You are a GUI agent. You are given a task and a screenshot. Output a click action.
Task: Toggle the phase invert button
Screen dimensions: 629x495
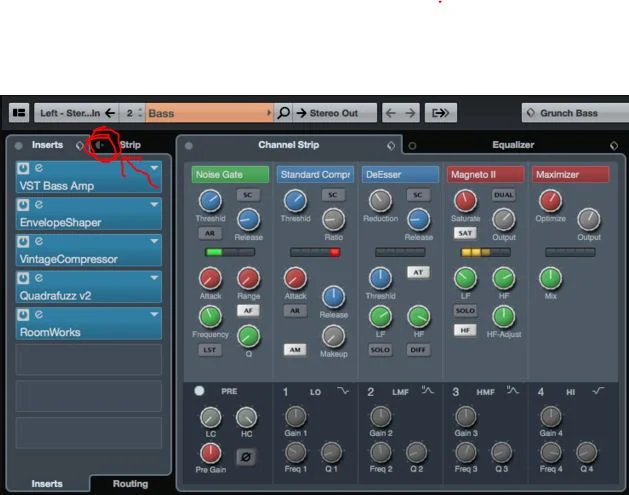click(246, 456)
